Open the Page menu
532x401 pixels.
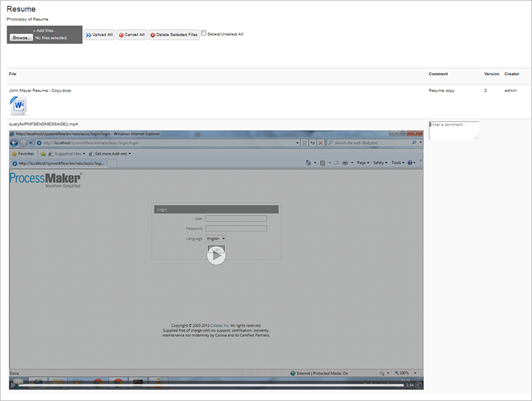pyautogui.click(x=363, y=163)
